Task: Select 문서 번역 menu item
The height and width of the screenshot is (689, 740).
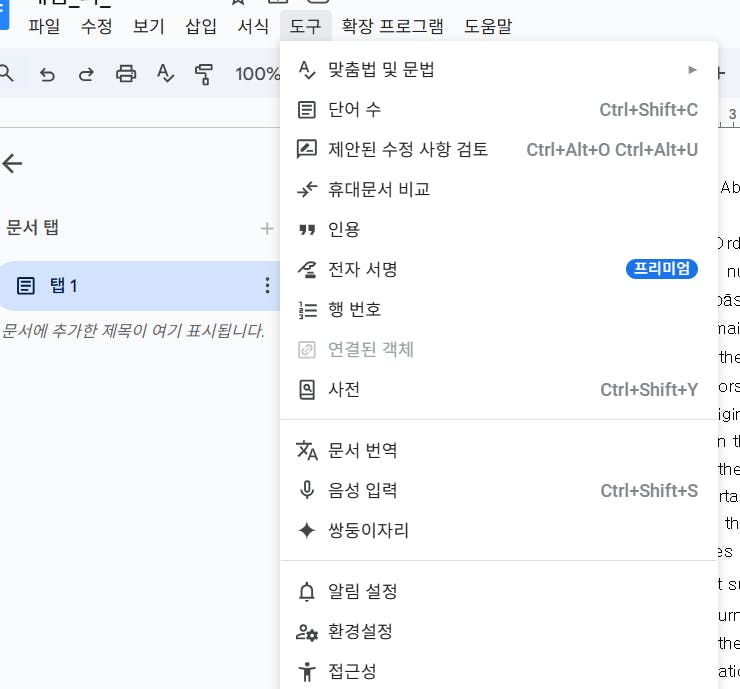Action: tap(498, 451)
